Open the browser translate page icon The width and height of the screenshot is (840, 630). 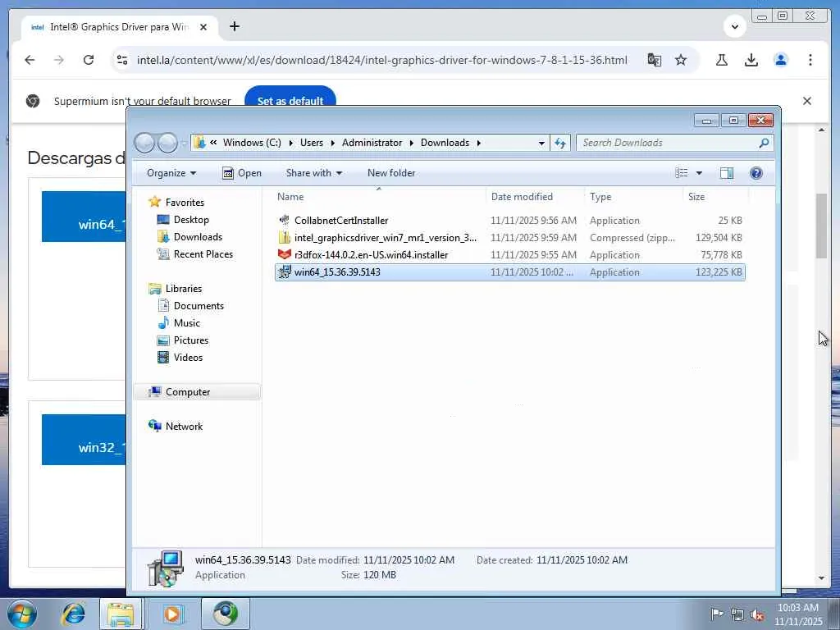(654, 60)
